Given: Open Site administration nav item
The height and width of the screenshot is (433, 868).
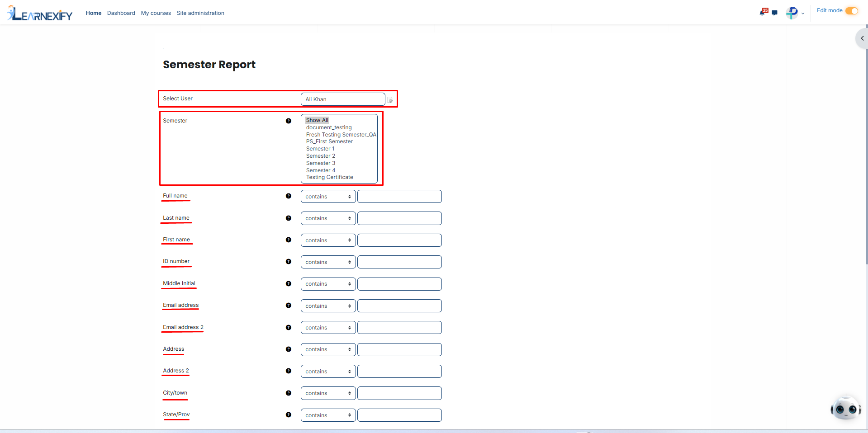Looking at the screenshot, I should pyautogui.click(x=200, y=13).
